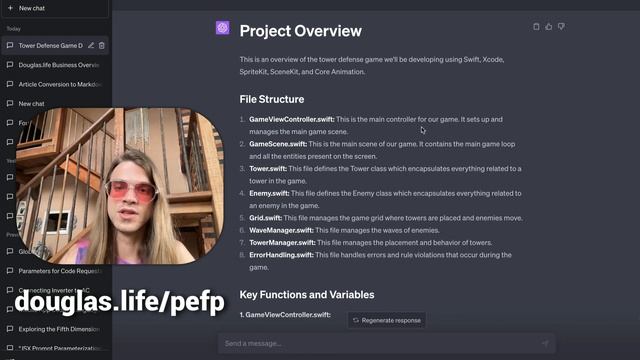Open the chat titled New chat in history

[56, 104]
